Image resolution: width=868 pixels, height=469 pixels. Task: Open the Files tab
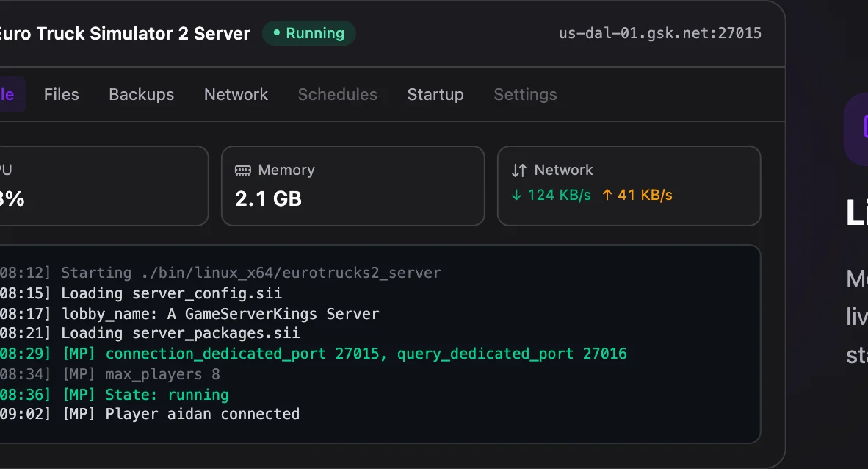coord(62,94)
